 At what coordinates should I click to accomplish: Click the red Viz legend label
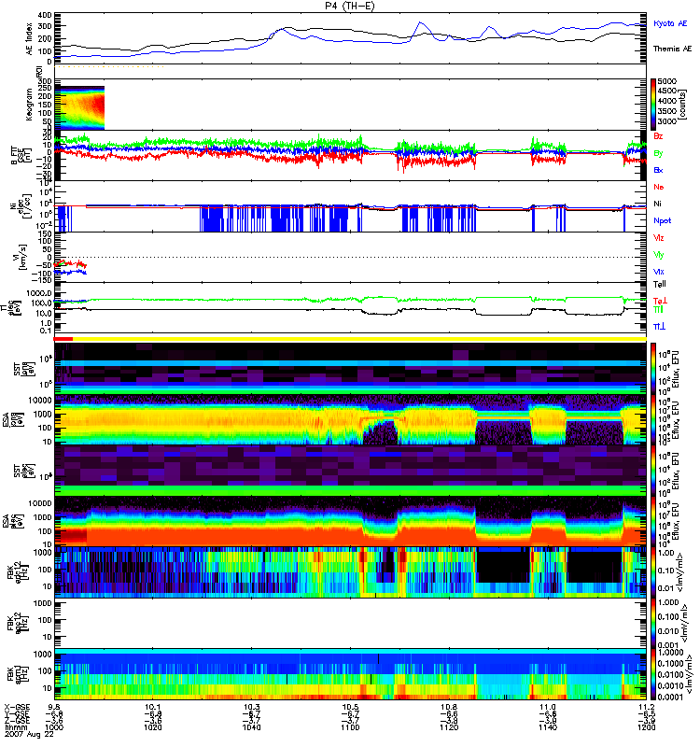pos(659,238)
